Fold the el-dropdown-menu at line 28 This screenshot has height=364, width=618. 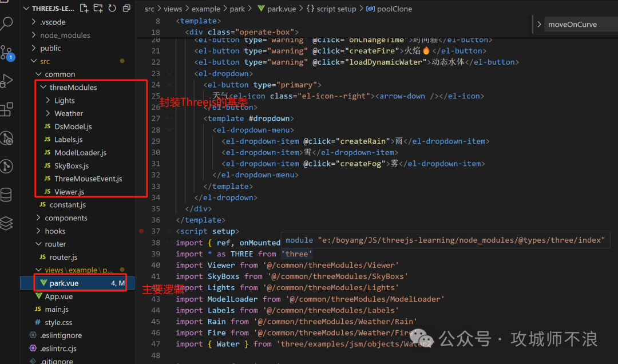point(169,130)
